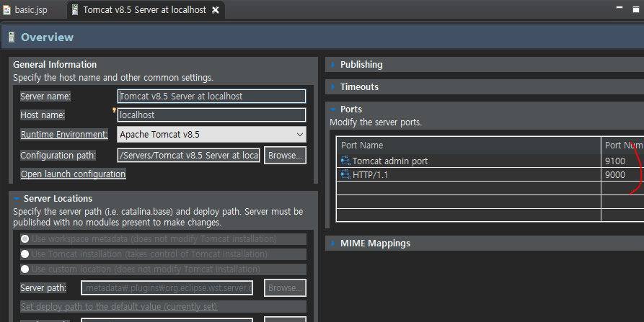Viewport: 644px width, 322px height.
Task: Maximize the editor area
Action: [636, 9]
